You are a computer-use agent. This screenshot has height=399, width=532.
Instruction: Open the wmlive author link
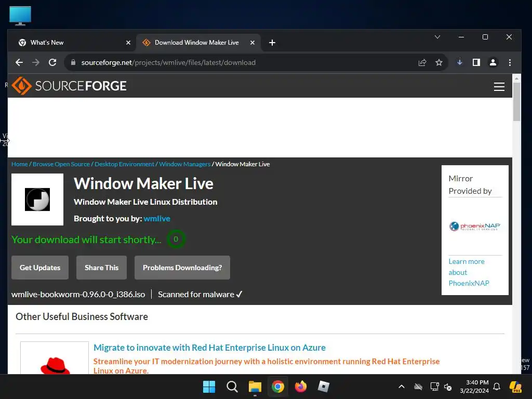coord(157,219)
